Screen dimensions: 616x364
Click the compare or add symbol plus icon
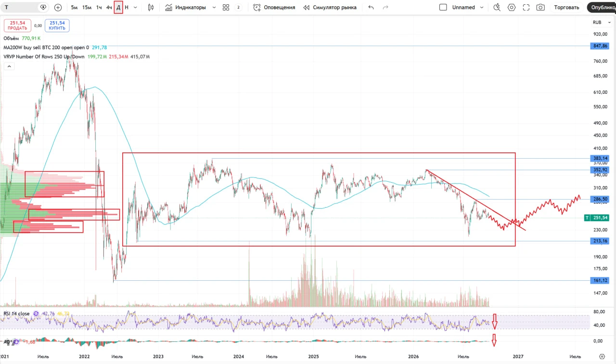point(58,7)
